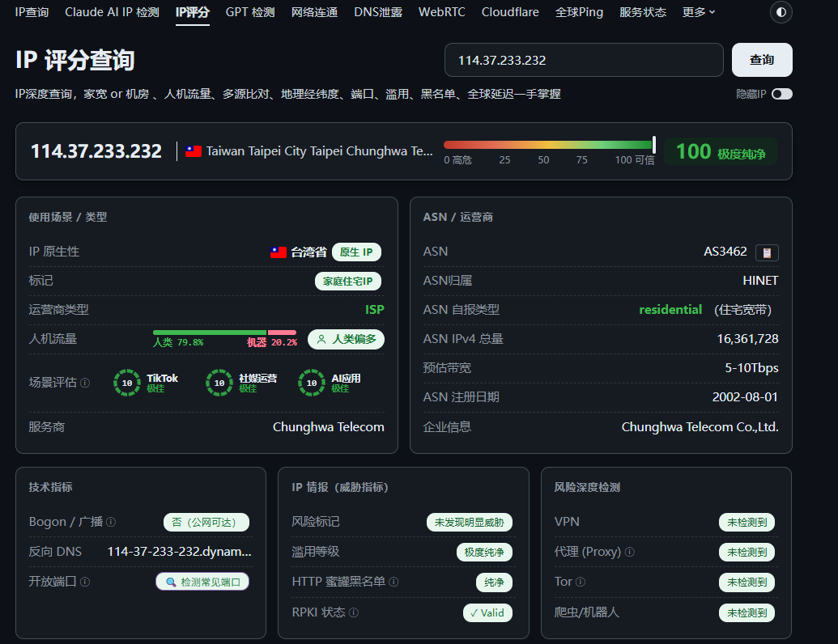Click the 家庭住宅IP badge
Screen dimensions: 838x644
point(348,282)
